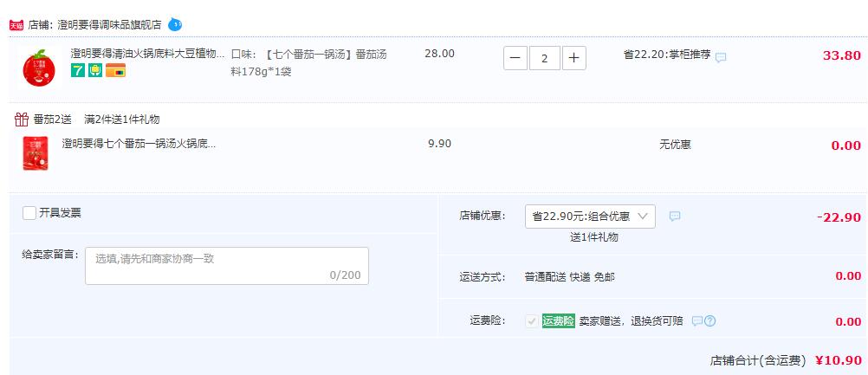Open the help question mark icon for 运费险
Image resolution: width=868 pixels, height=375 pixels.
pyautogui.click(x=710, y=321)
